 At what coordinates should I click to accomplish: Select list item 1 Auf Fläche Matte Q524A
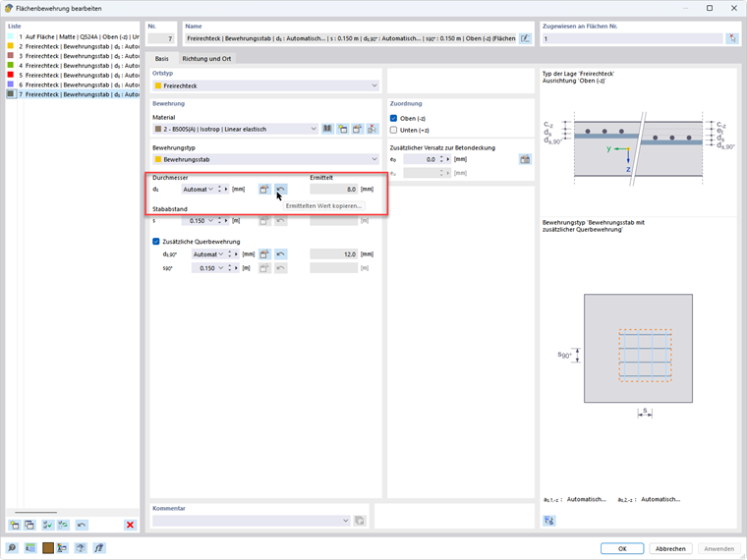[x=73, y=36]
